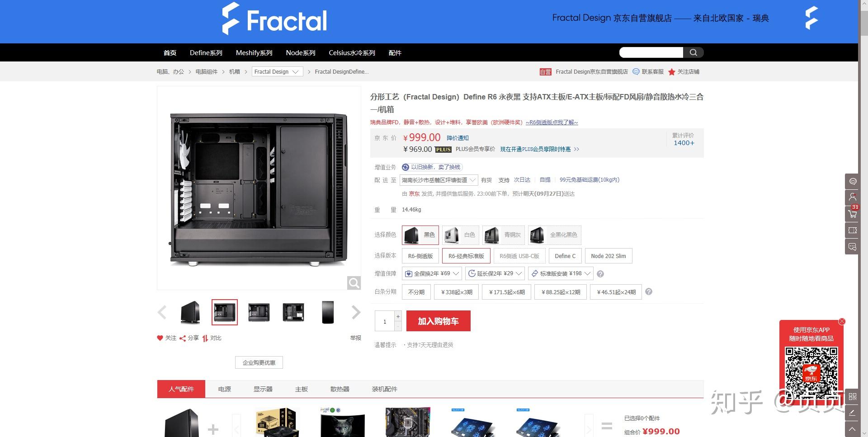Switch to 显示器 tab
The width and height of the screenshot is (868, 437).
263,389
